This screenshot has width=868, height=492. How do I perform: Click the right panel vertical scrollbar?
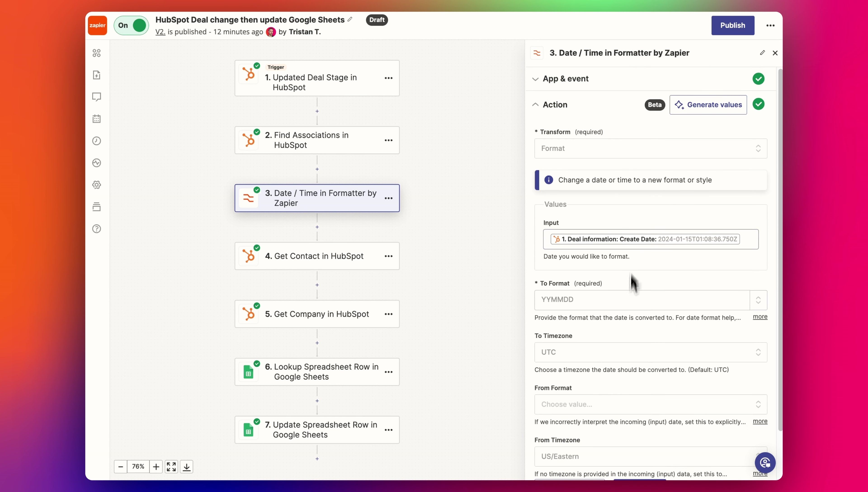click(780, 250)
